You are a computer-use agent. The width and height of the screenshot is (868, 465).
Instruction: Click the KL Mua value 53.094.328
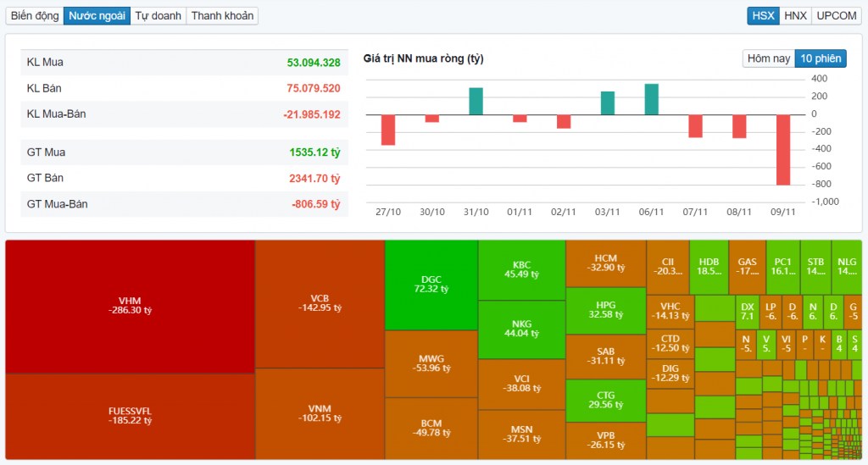pos(314,63)
